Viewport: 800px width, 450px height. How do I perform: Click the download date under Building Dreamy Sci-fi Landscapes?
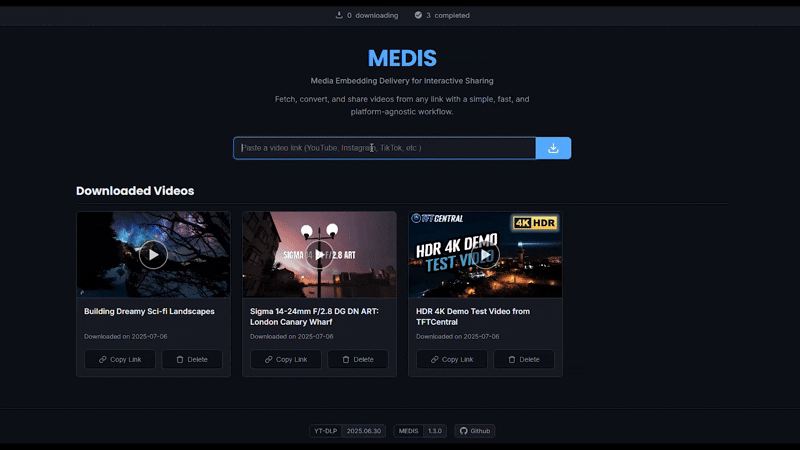pyautogui.click(x=126, y=336)
